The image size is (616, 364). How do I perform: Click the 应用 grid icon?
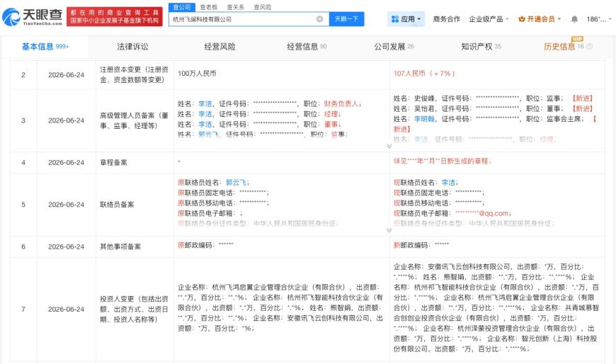pyautogui.click(x=395, y=19)
